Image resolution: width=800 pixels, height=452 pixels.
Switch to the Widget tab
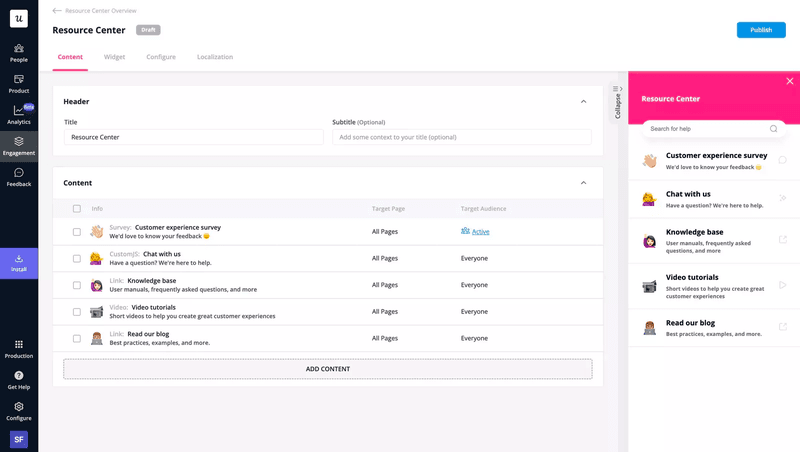114,57
